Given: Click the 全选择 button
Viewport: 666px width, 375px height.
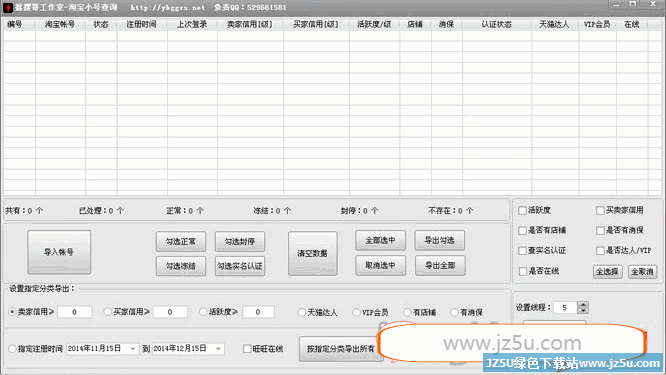Looking at the screenshot, I should [x=607, y=271].
